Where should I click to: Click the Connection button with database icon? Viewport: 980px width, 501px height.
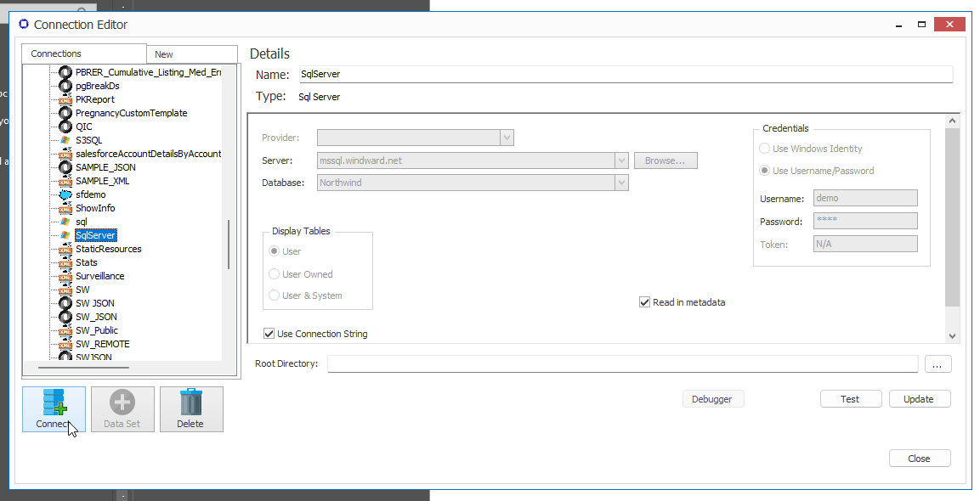tap(54, 409)
